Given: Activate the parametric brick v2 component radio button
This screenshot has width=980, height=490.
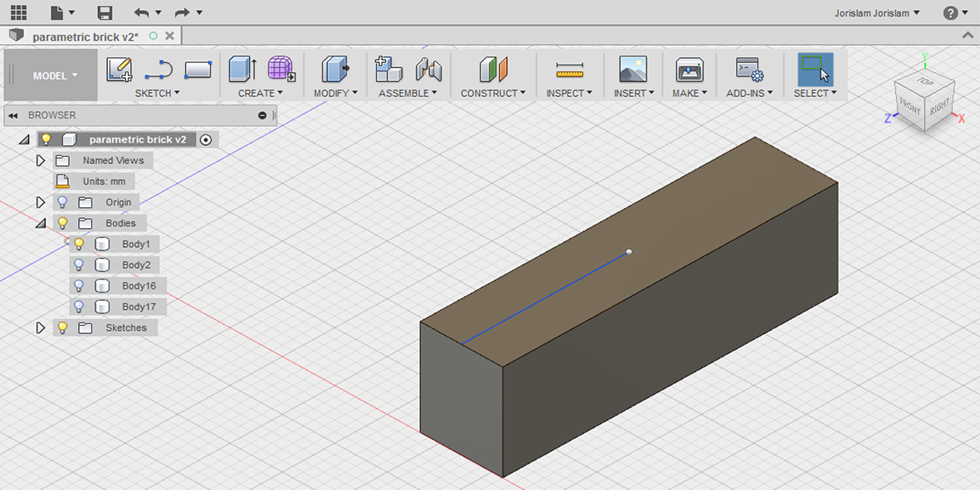Looking at the screenshot, I should pyautogui.click(x=206, y=140).
